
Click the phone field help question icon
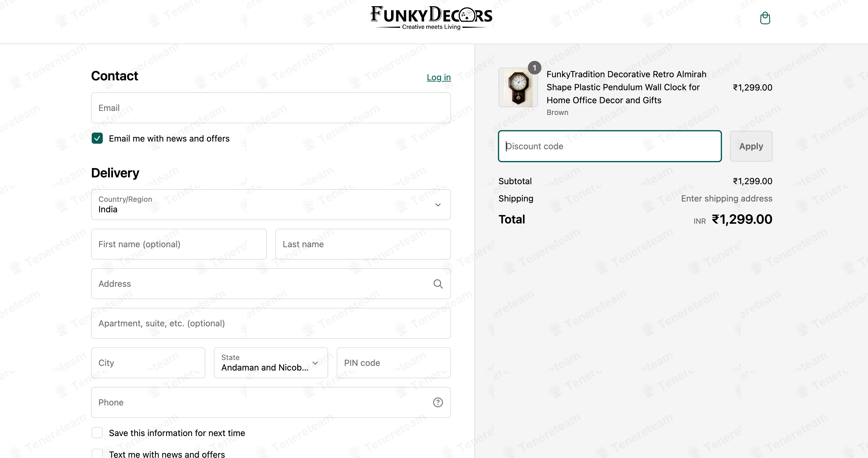coord(438,402)
